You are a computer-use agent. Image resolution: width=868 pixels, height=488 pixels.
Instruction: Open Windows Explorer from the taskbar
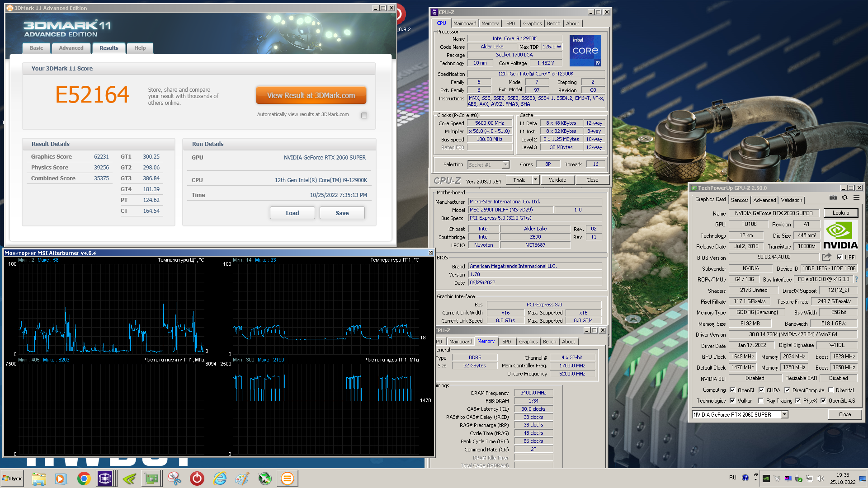click(39, 479)
